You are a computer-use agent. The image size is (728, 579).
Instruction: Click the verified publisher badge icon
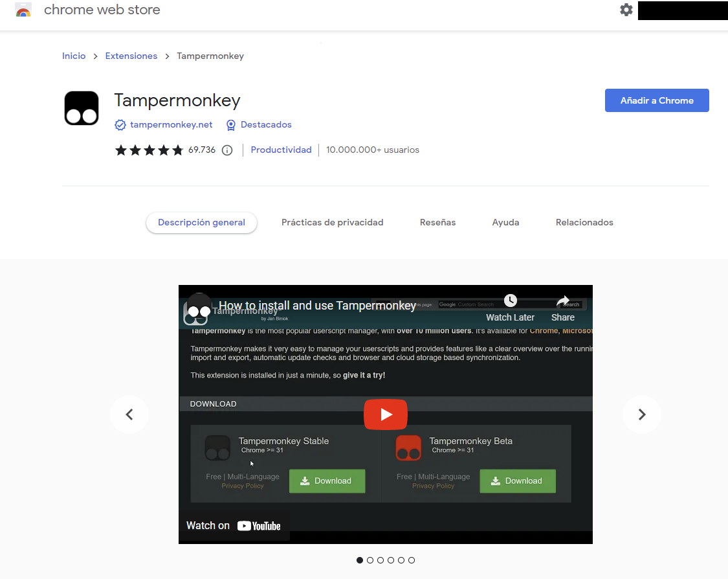coord(120,124)
